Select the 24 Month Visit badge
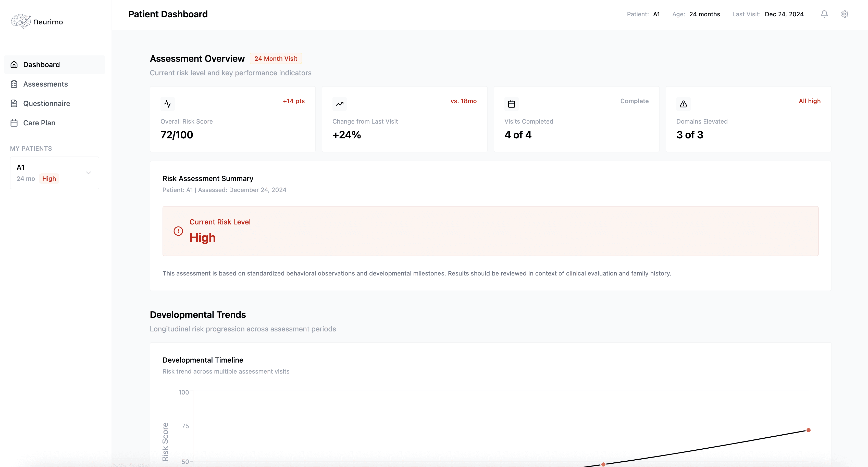The height and width of the screenshot is (467, 868). 276,59
